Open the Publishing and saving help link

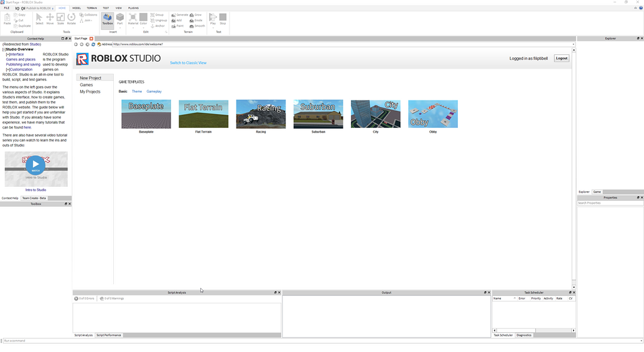click(x=23, y=65)
